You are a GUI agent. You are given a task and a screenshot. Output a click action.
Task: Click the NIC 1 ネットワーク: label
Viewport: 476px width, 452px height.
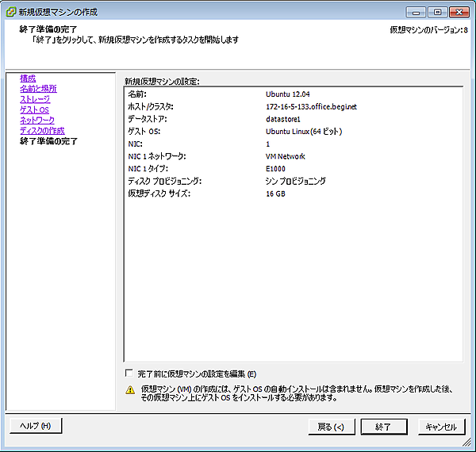pyautogui.click(x=157, y=156)
